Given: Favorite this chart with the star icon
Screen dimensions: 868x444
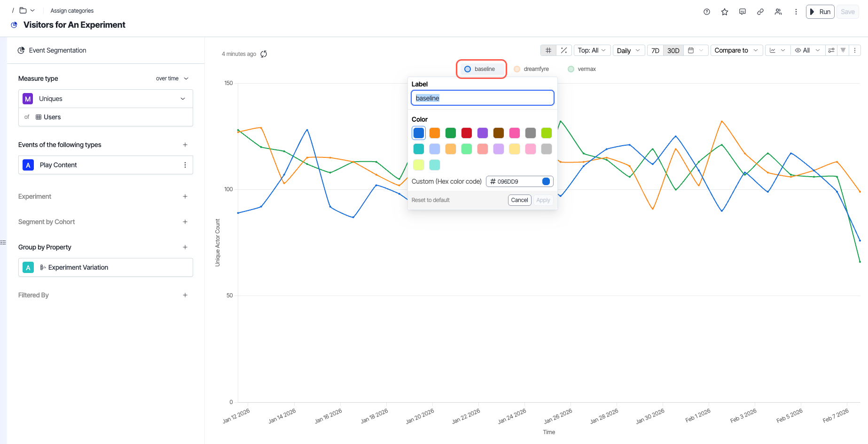Looking at the screenshot, I should (724, 12).
